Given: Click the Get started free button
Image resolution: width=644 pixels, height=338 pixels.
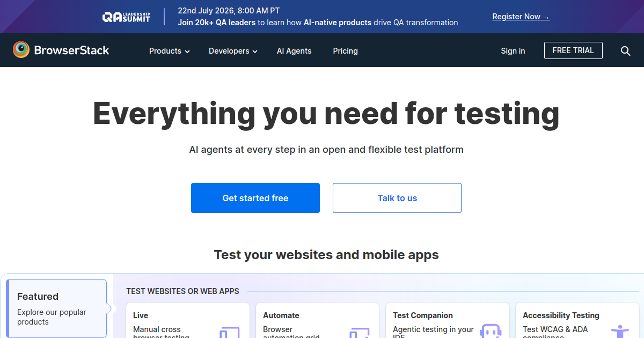Looking at the screenshot, I should click(x=255, y=198).
